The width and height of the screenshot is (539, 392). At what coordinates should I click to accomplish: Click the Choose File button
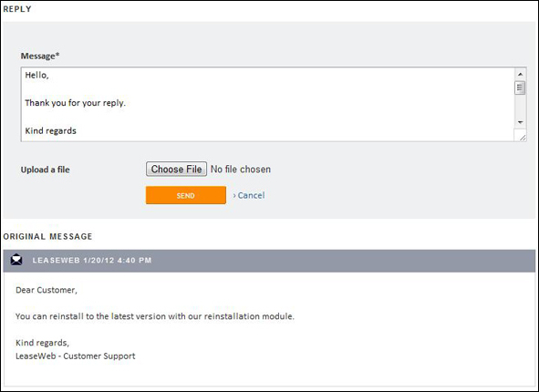(176, 169)
